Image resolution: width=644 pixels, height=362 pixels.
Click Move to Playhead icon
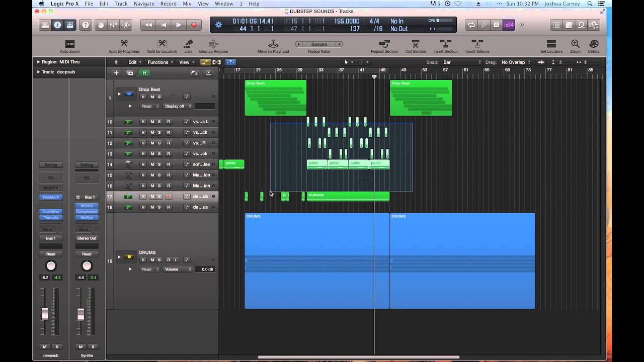tap(273, 44)
